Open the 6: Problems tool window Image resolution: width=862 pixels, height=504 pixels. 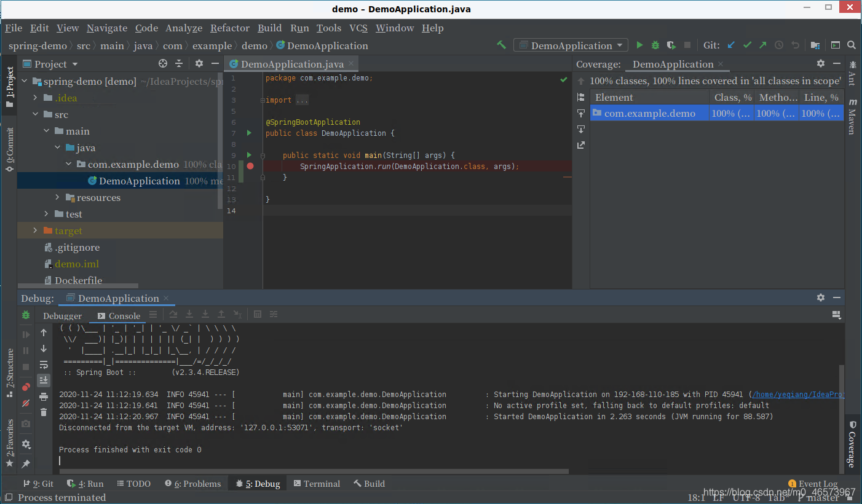(x=192, y=484)
